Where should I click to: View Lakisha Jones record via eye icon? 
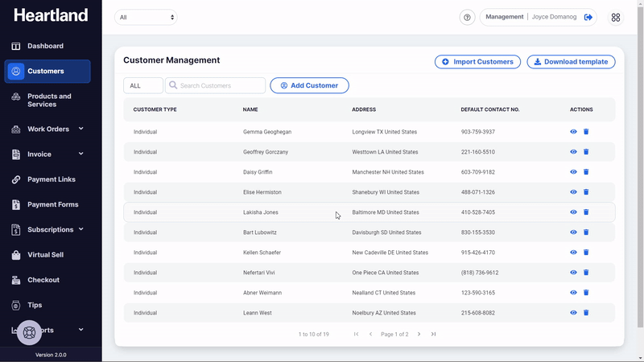click(573, 212)
